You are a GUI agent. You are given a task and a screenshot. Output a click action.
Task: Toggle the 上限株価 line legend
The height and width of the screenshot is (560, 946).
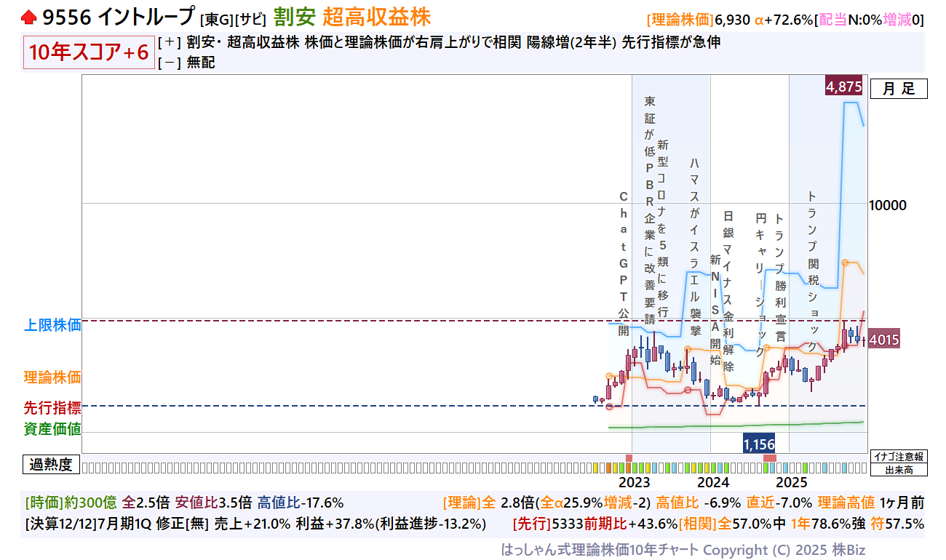point(52,325)
